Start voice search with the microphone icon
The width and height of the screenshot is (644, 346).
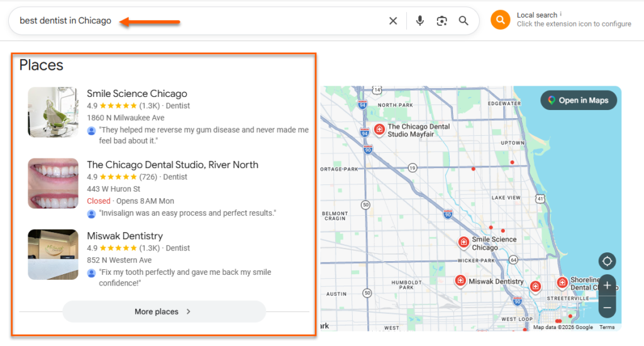pos(419,21)
